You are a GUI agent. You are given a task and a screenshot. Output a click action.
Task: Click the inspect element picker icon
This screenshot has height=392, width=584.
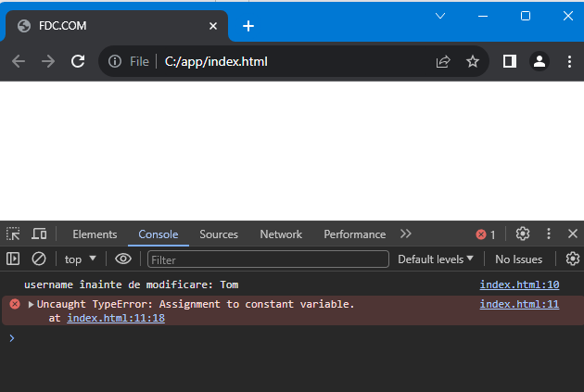(x=13, y=234)
